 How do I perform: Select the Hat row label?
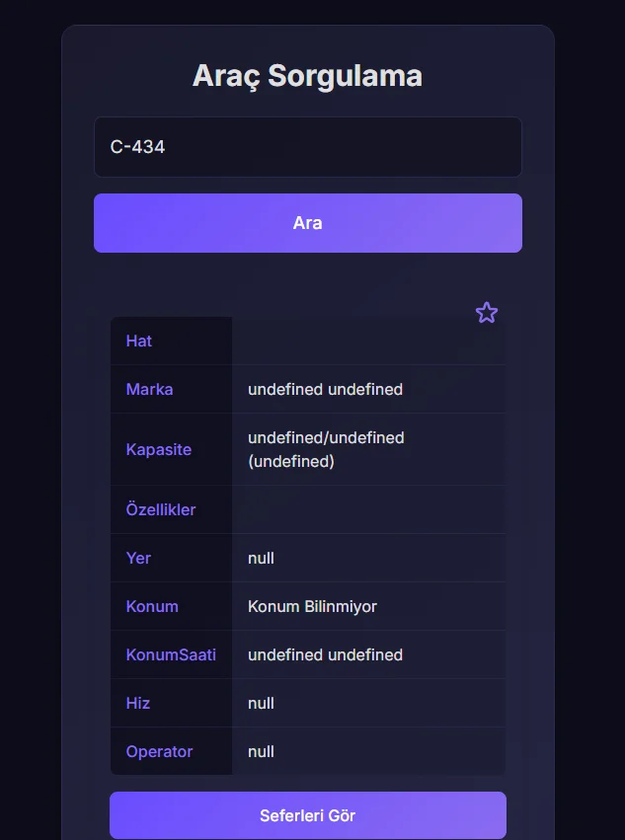[139, 342]
